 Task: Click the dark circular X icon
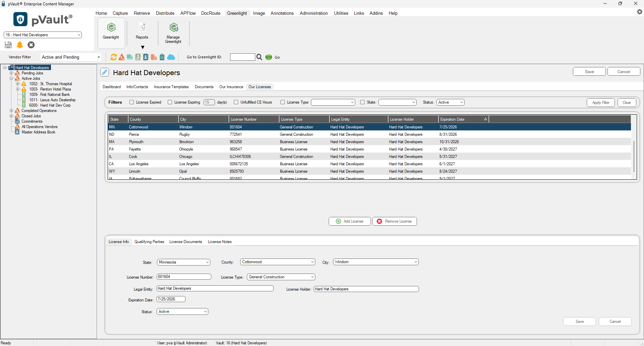31,45
